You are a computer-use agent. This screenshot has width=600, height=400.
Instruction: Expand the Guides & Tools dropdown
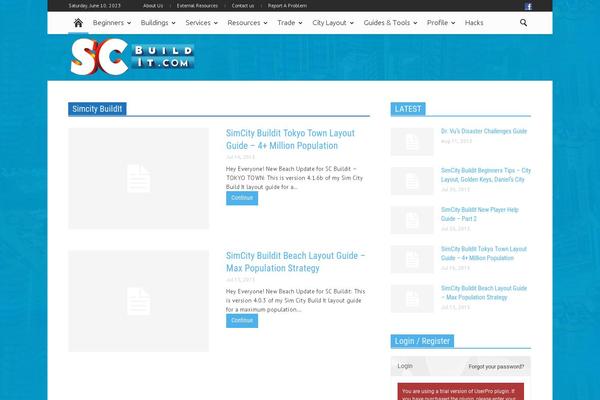tap(390, 23)
